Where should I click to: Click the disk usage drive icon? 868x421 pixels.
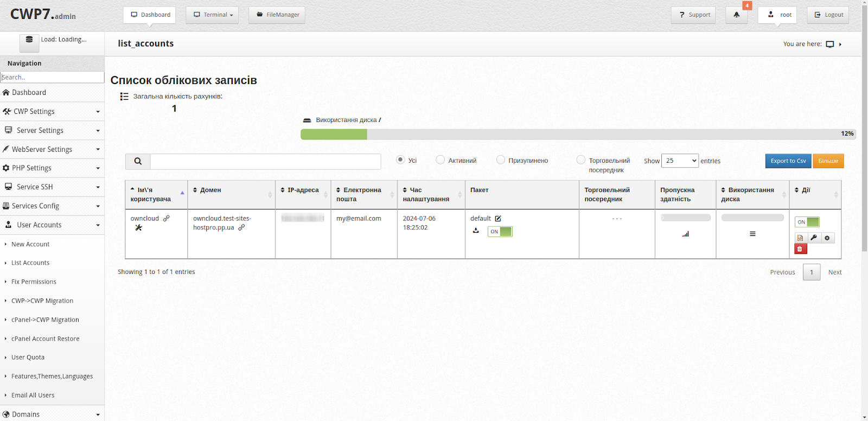(x=307, y=120)
